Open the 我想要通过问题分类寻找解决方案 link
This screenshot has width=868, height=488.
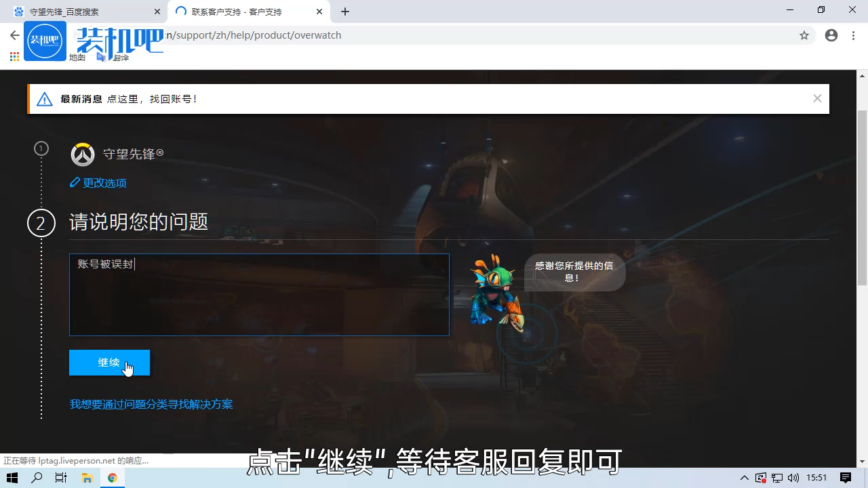[151, 404]
